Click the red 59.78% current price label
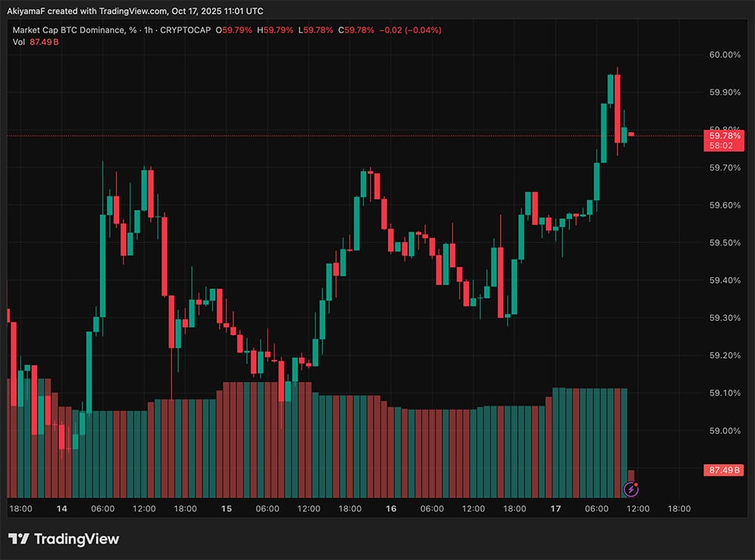The image size is (755, 560). point(723,135)
